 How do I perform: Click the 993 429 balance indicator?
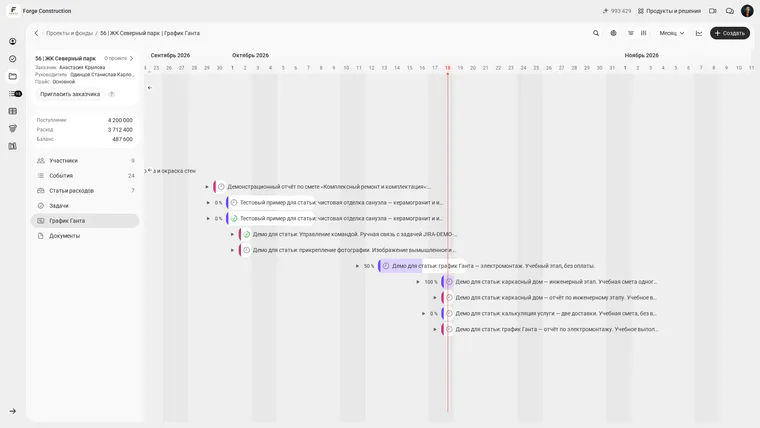point(617,11)
